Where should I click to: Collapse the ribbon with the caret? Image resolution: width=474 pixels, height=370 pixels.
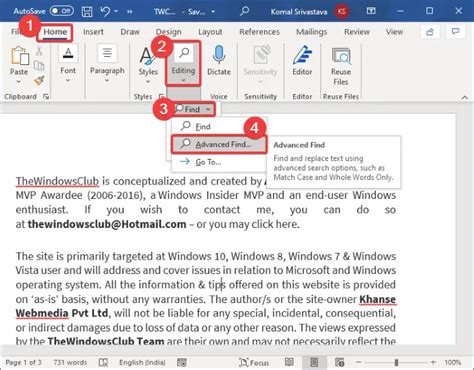click(x=464, y=97)
